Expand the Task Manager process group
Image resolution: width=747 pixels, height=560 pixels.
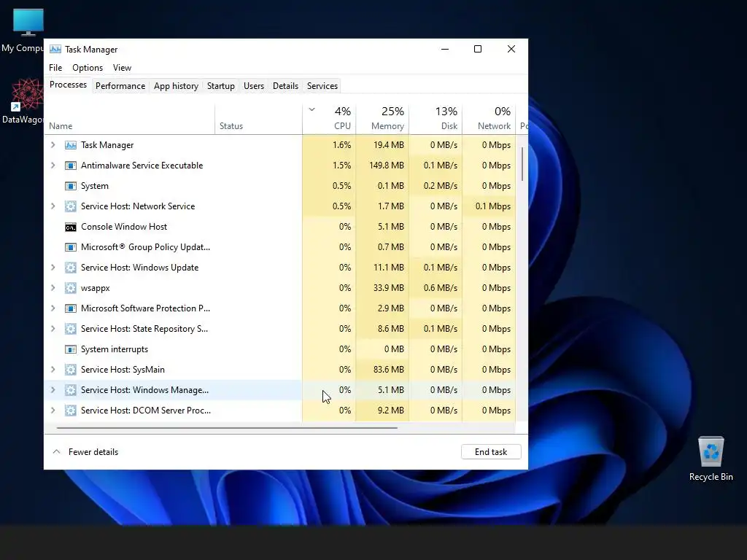point(53,145)
